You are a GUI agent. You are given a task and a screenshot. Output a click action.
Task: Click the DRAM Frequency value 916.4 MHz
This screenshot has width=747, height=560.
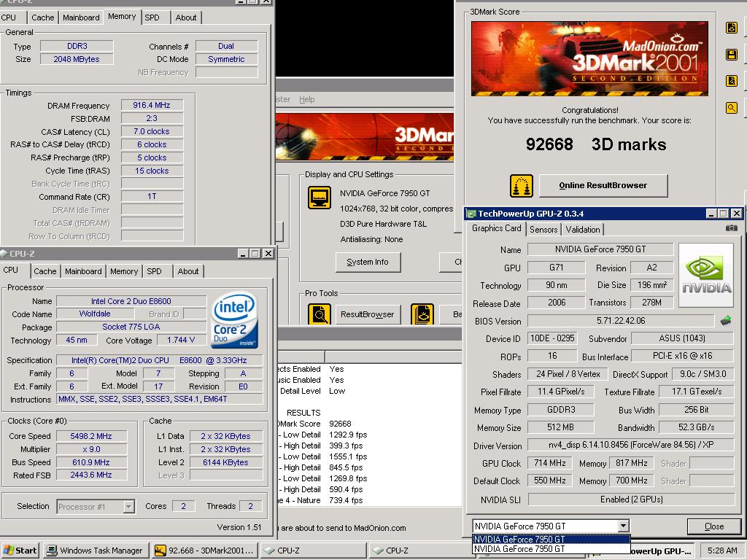click(152, 105)
